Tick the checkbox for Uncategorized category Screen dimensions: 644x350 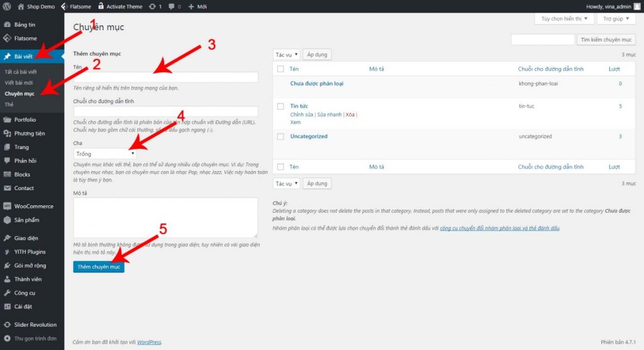coord(280,137)
